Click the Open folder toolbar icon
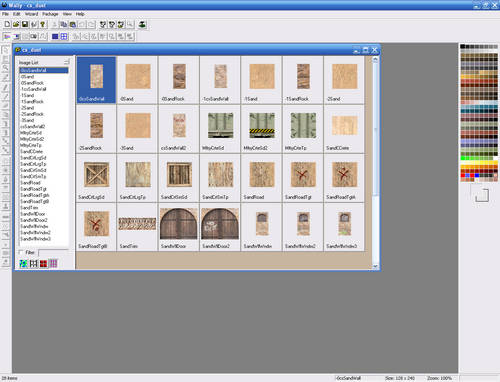The image size is (500, 382). (16, 24)
